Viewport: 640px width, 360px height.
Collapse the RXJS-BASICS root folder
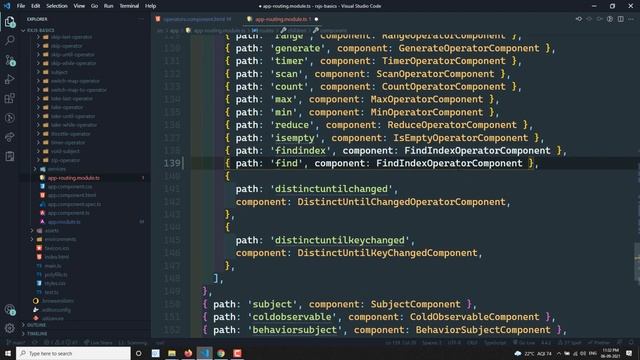39,30
